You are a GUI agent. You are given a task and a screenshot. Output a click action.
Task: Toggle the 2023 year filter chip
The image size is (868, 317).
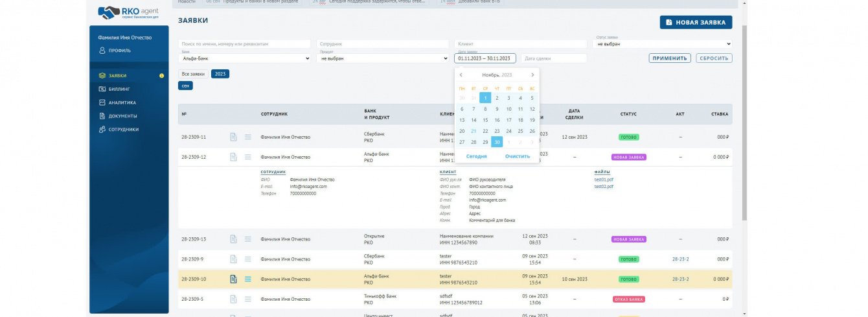[x=220, y=74]
